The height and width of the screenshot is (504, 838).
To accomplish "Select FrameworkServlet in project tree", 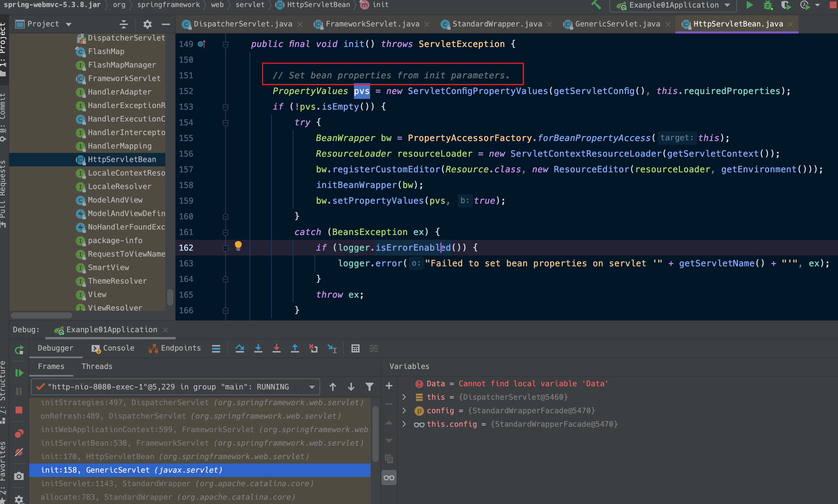I will 124,78.
